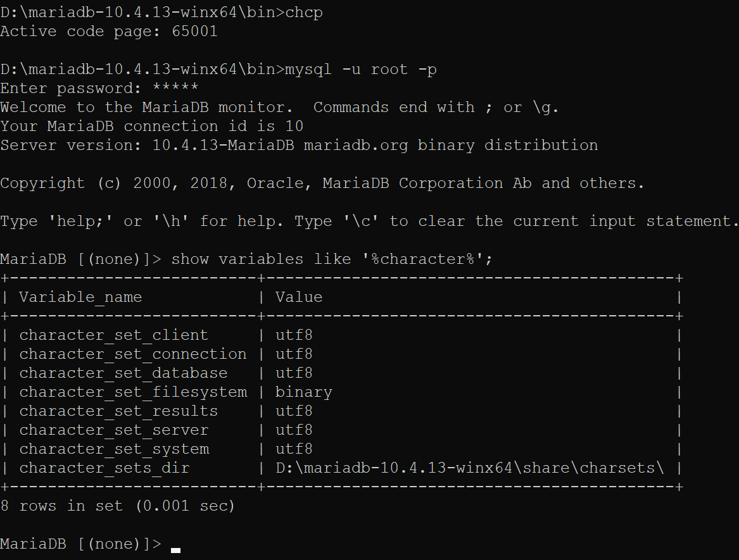Click the Copyright line text
The height and width of the screenshot is (560, 739).
click(x=322, y=183)
